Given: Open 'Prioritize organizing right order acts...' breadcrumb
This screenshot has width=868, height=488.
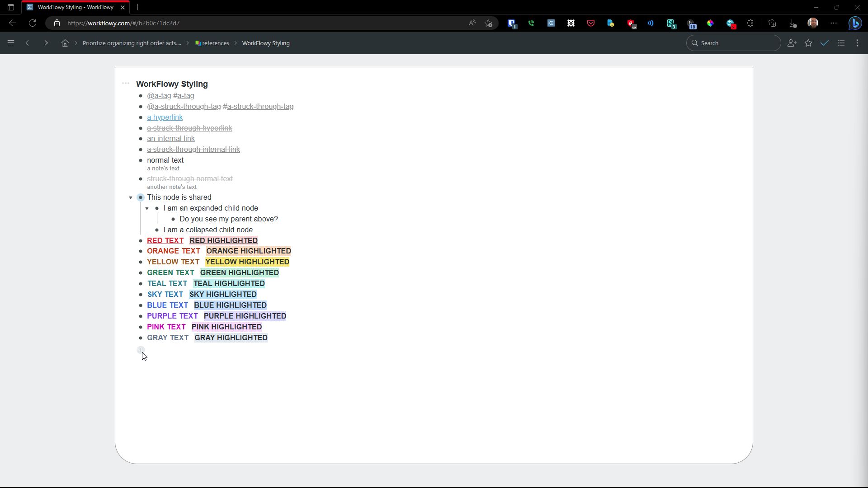Looking at the screenshot, I should [x=132, y=43].
